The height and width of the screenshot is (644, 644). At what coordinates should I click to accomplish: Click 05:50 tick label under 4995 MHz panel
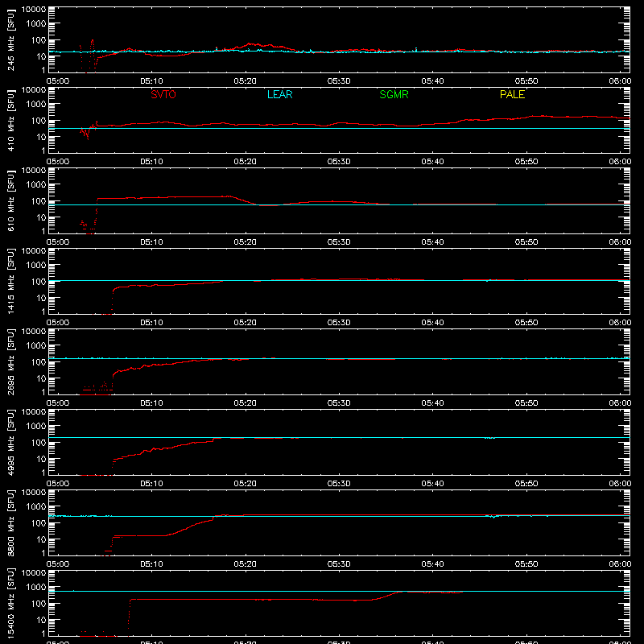(x=526, y=484)
